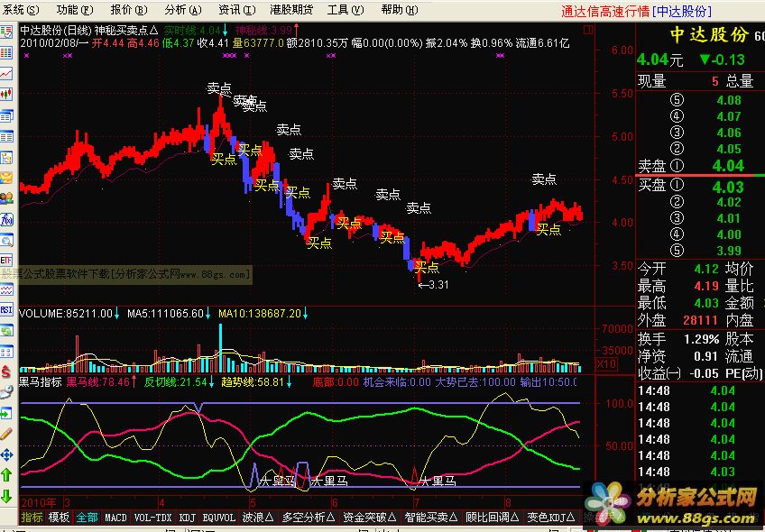Viewport: 765px width, 532px height.
Task: Switch to the candlestick K-line chart icon
Action: 6,95
